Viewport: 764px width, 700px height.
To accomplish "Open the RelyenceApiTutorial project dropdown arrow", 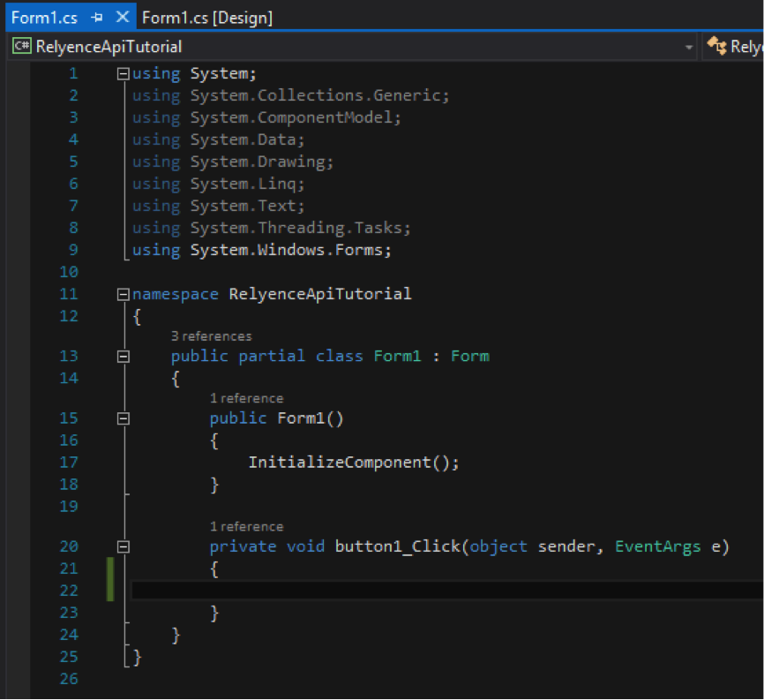I will [x=688, y=47].
